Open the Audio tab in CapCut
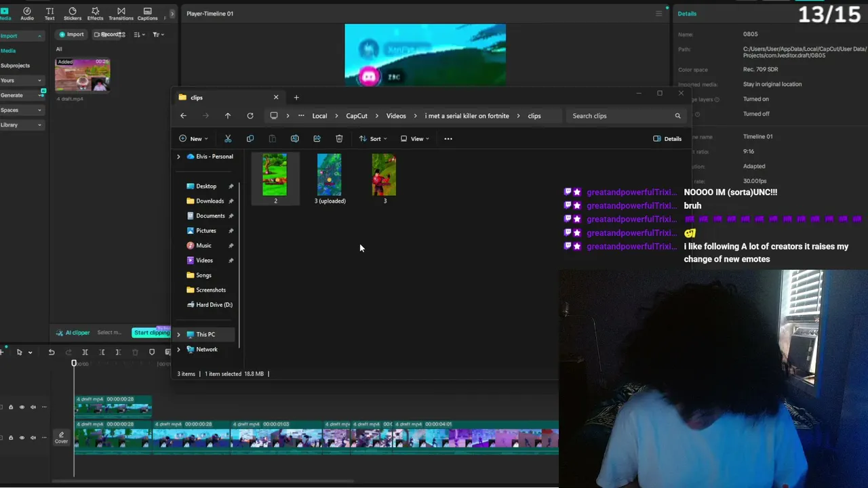This screenshot has height=488, width=868. point(27,14)
